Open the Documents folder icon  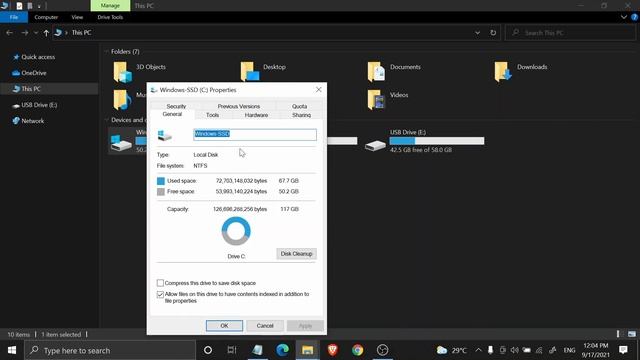tap(376, 72)
